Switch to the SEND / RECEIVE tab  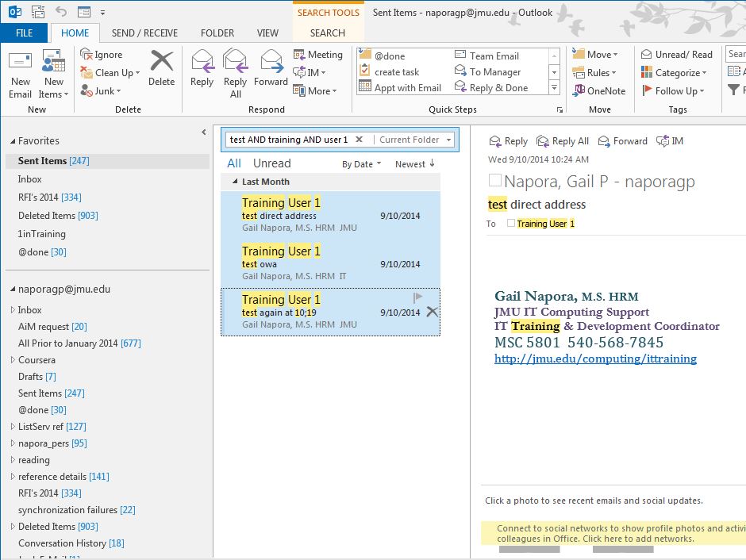144,33
